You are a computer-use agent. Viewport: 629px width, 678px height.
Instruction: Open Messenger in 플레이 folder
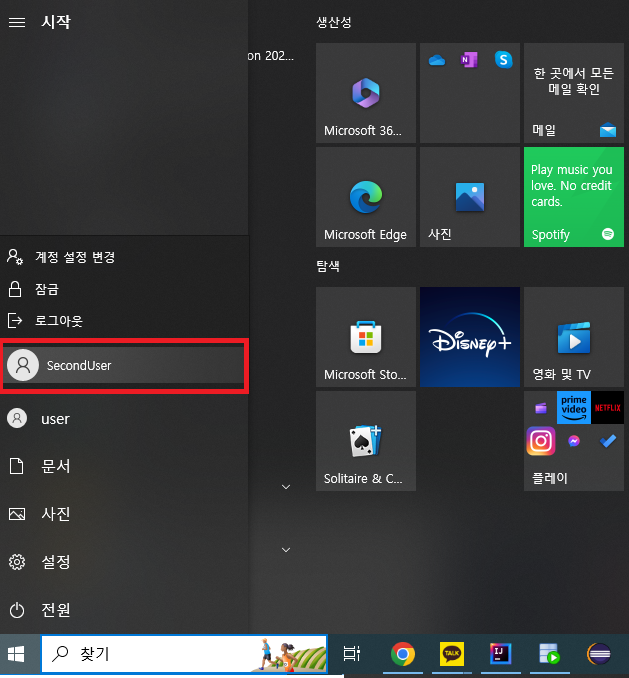574,441
